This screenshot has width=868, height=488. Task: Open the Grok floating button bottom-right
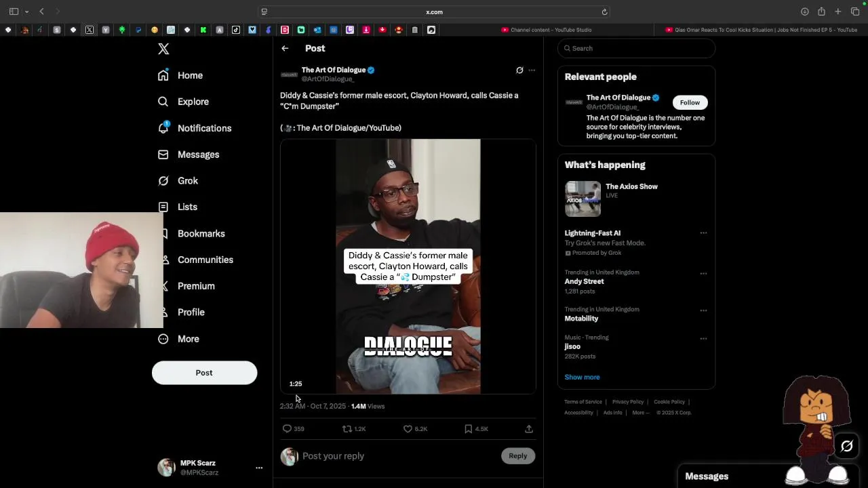[x=846, y=446]
